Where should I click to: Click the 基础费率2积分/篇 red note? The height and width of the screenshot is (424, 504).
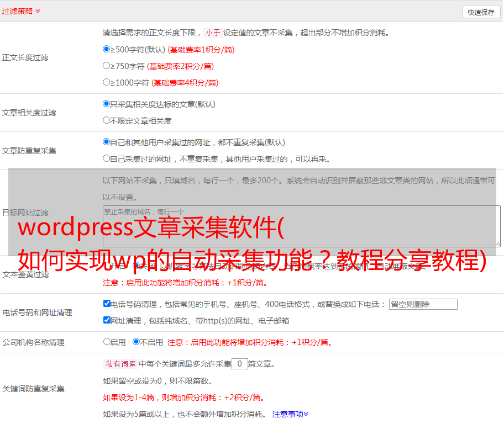pyautogui.click(x=180, y=66)
